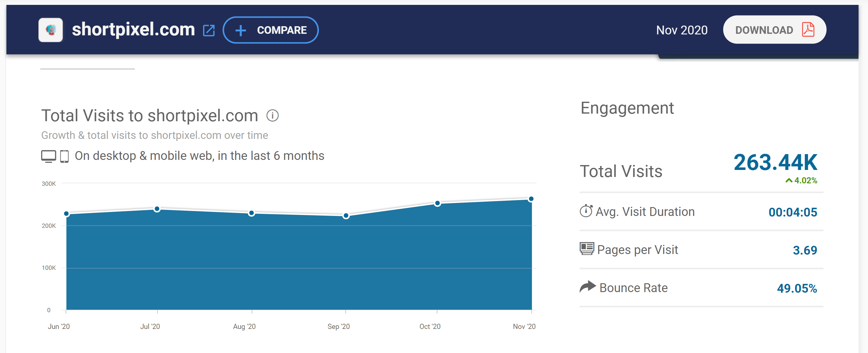This screenshot has width=868, height=353.
Task: Click the 3.69 pages per visit value
Action: pos(805,250)
